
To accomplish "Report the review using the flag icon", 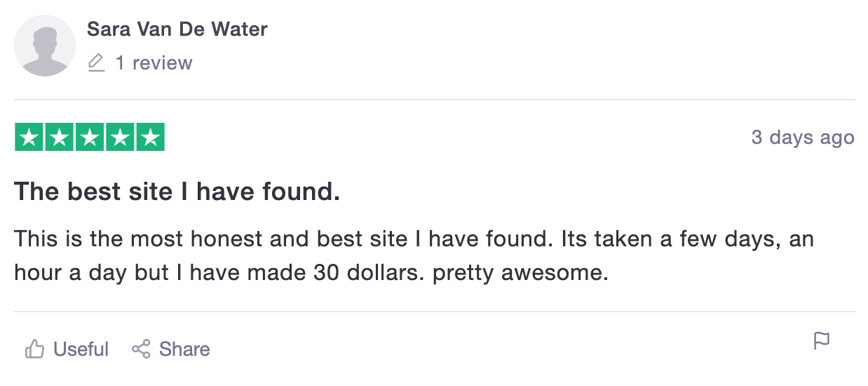I will [821, 341].
